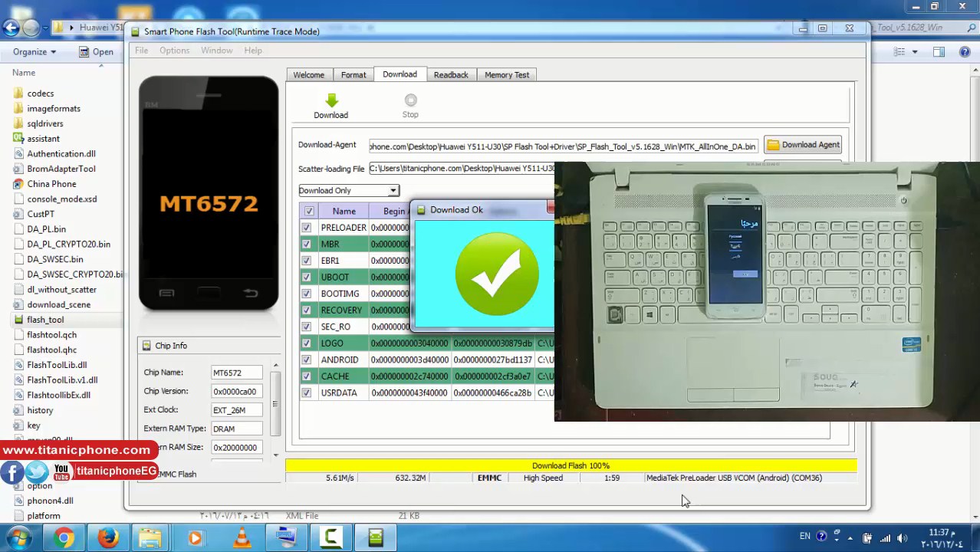Viewport: 980px width, 552px height.
Task: Switch to the Welcome tab
Action: [x=308, y=75]
